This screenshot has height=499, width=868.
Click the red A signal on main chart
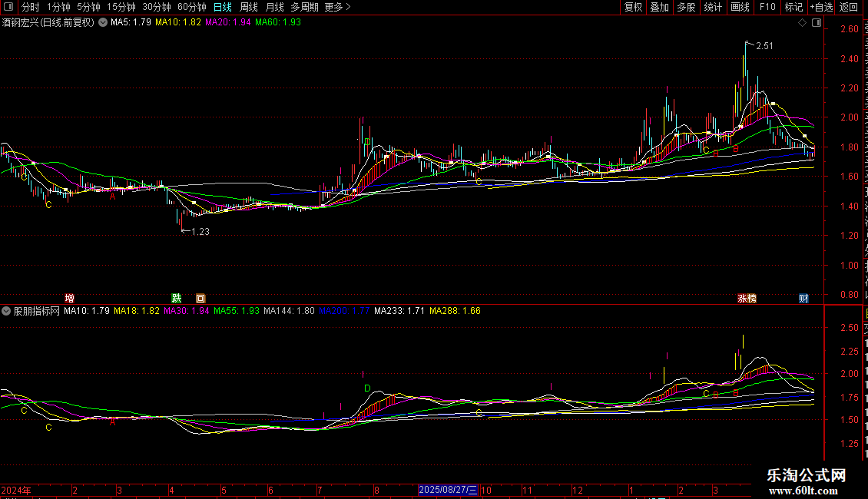[112, 196]
